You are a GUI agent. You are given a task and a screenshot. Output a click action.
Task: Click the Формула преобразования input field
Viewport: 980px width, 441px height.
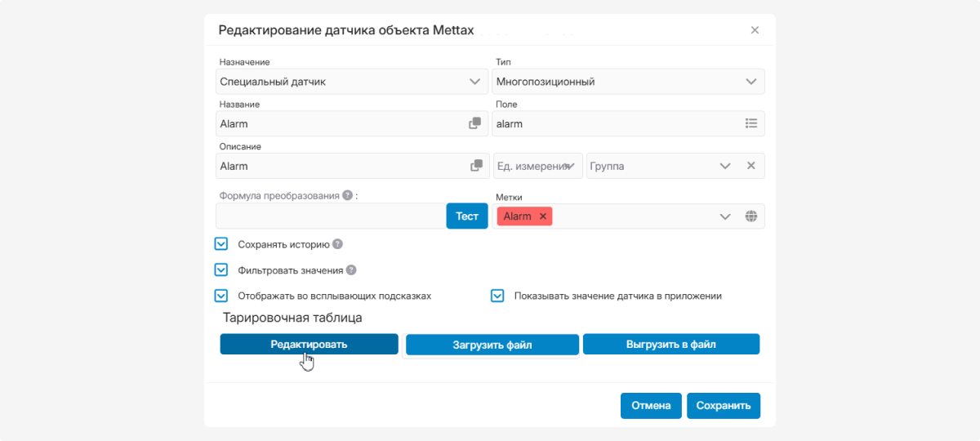(x=330, y=216)
